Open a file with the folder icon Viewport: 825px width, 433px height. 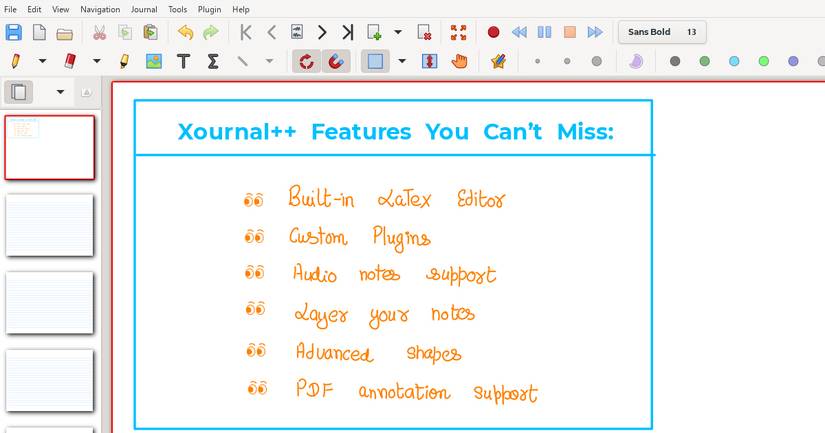[x=65, y=34]
